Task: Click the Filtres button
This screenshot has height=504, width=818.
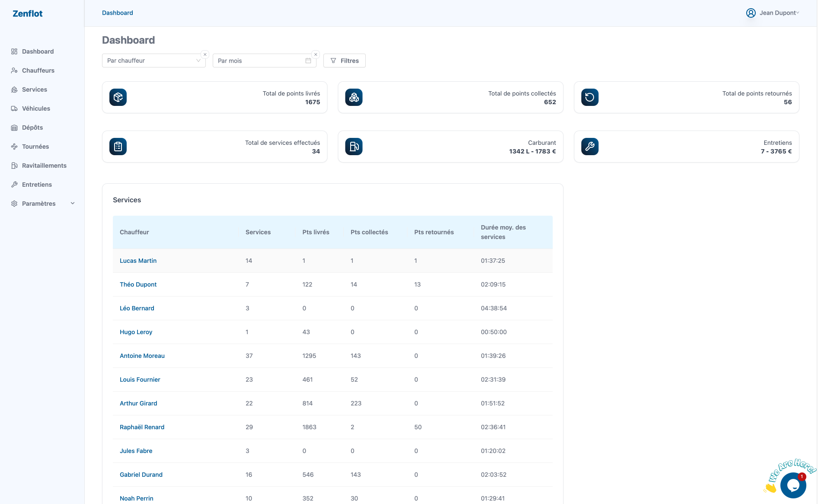Action: [x=344, y=61]
